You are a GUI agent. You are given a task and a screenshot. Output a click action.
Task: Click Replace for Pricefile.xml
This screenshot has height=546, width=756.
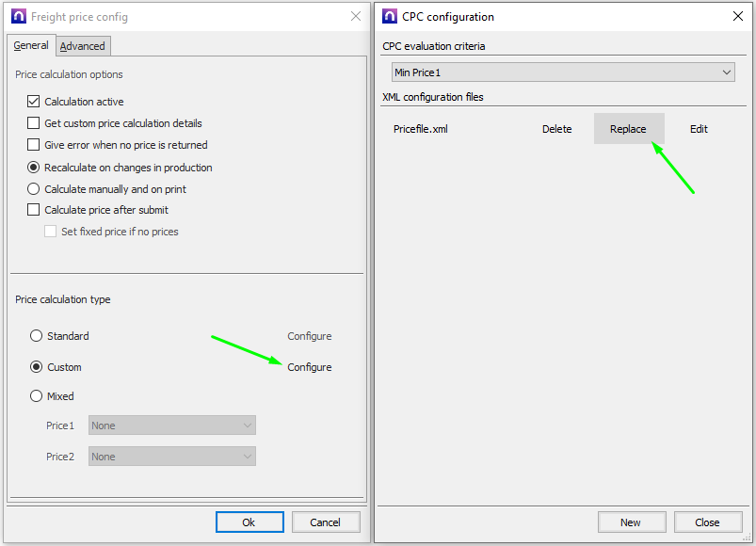click(x=628, y=129)
